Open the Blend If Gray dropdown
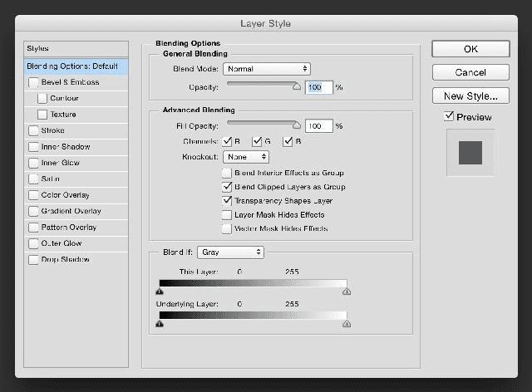The image size is (532, 392). coord(232,252)
